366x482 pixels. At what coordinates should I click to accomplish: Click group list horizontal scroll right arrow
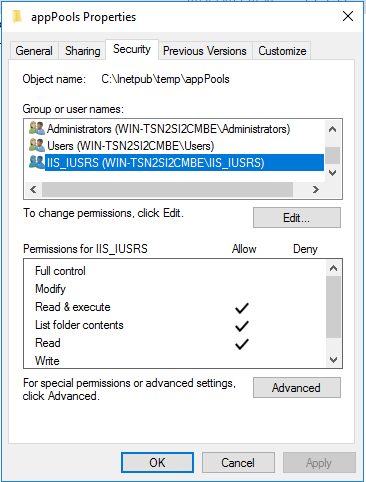click(x=316, y=190)
